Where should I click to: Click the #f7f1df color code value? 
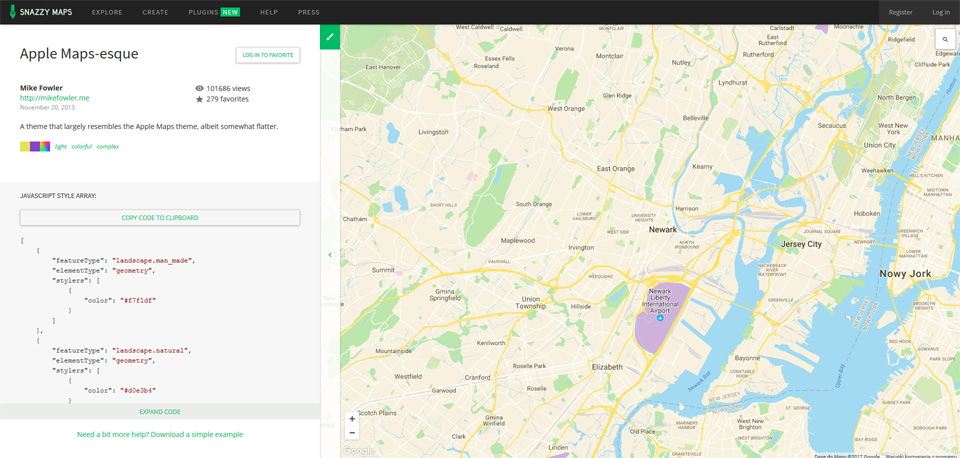tap(138, 300)
